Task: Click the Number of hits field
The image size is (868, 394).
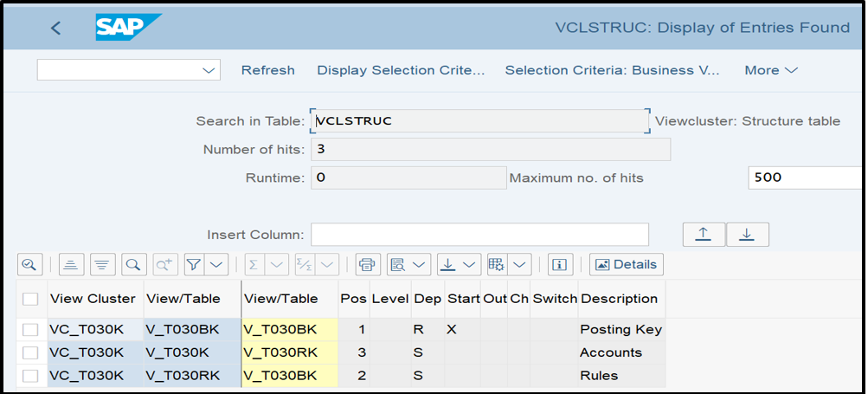Action: (491, 150)
